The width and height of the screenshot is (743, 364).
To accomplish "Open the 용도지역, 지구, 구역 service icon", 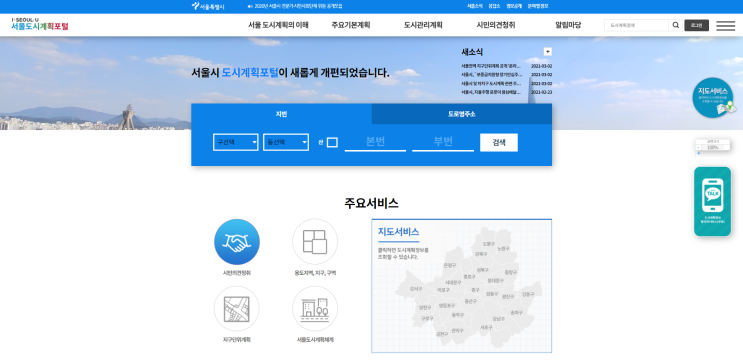I will point(315,242).
